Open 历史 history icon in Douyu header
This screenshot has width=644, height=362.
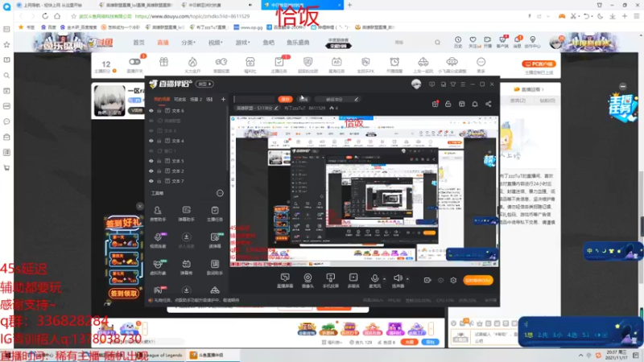tap(458, 42)
